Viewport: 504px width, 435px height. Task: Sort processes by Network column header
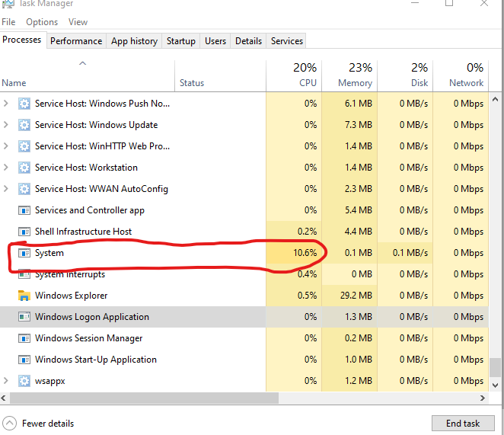tap(461, 76)
